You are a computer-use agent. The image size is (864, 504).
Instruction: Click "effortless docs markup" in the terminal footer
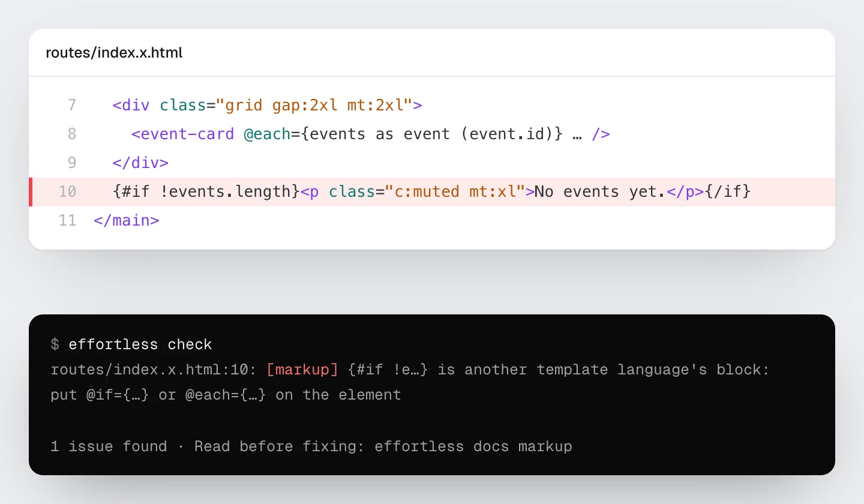tap(473, 446)
